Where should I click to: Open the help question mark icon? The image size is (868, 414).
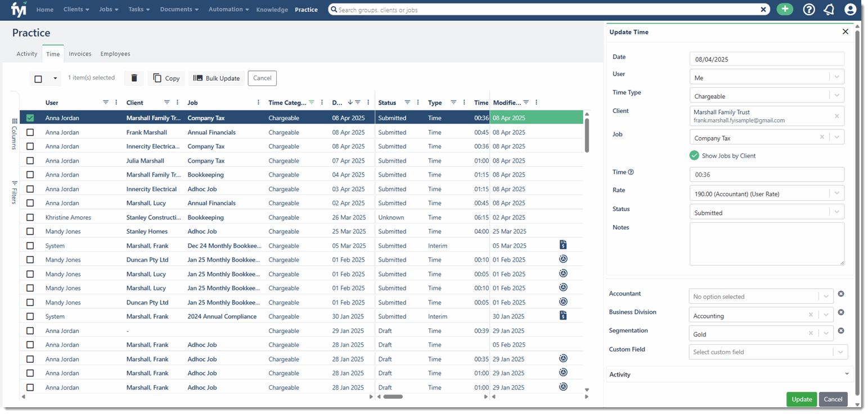[x=809, y=10]
